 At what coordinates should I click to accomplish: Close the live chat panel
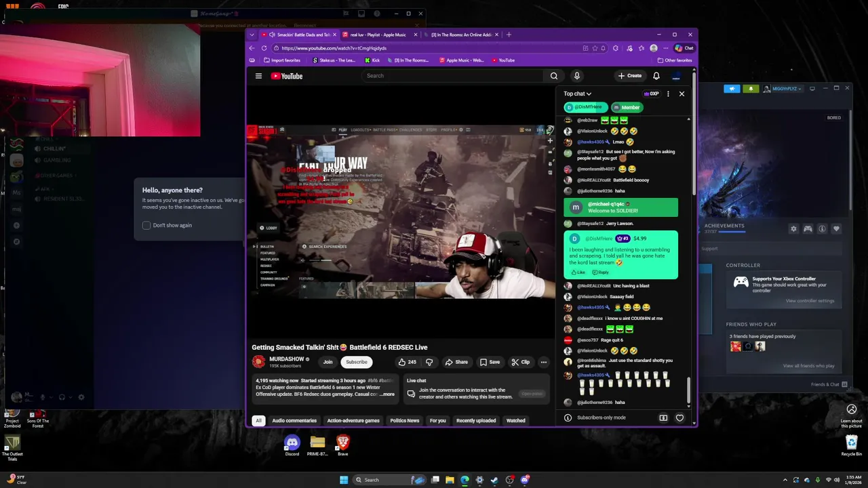point(682,94)
